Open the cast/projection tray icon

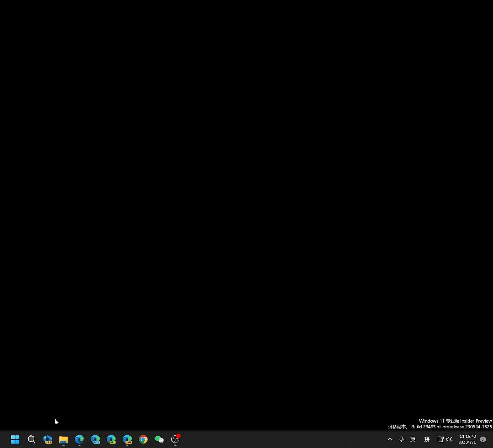click(440, 439)
